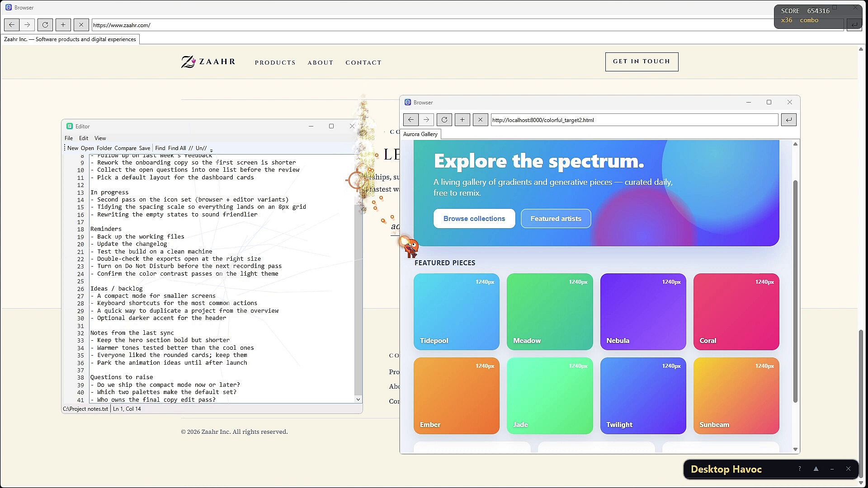Open the Editor Edit menu
868x488 pixels.
coord(84,138)
